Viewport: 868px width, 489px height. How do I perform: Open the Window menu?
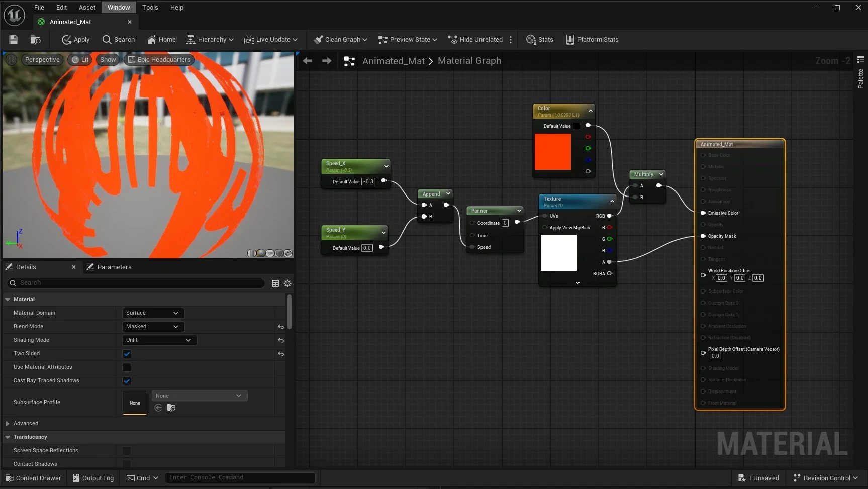coord(119,7)
